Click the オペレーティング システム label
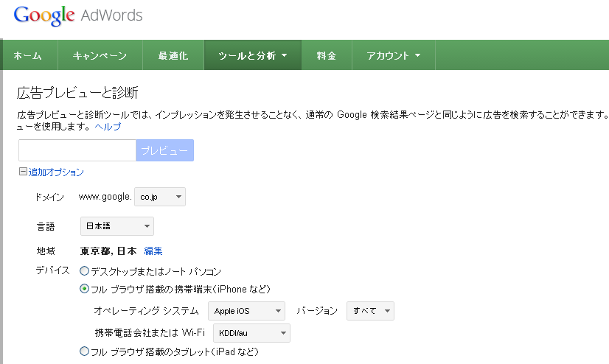This screenshot has height=364, width=609. coord(147,311)
